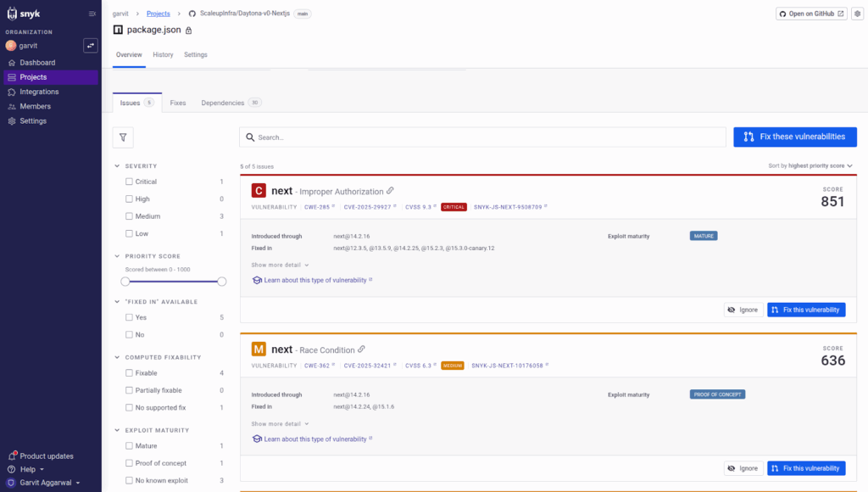The width and height of the screenshot is (868, 492).
Task: Click the right priority score slider handle
Action: [x=222, y=281]
